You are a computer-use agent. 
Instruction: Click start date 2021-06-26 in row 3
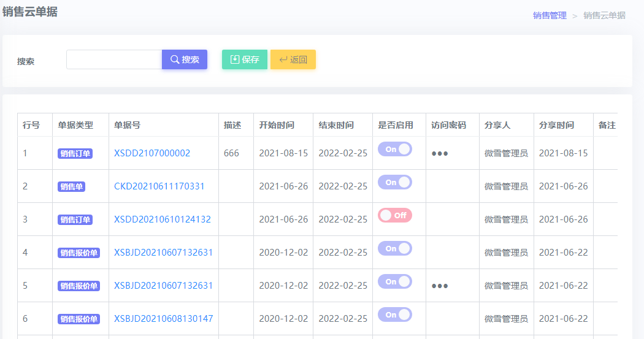click(283, 219)
